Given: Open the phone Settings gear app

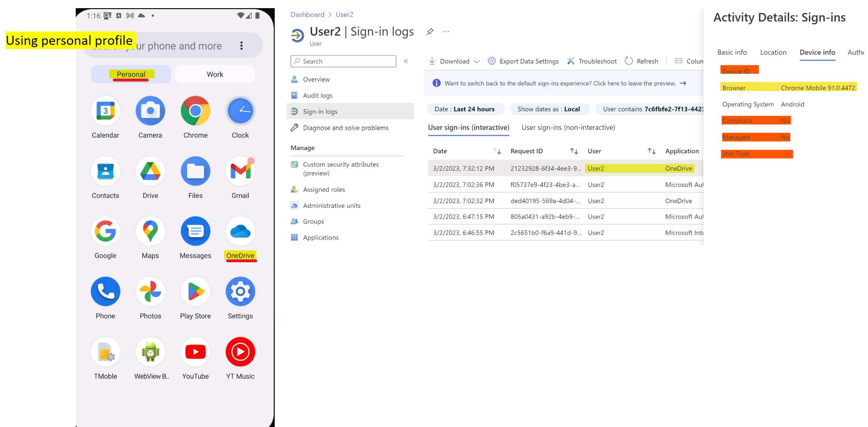Looking at the screenshot, I should (240, 291).
